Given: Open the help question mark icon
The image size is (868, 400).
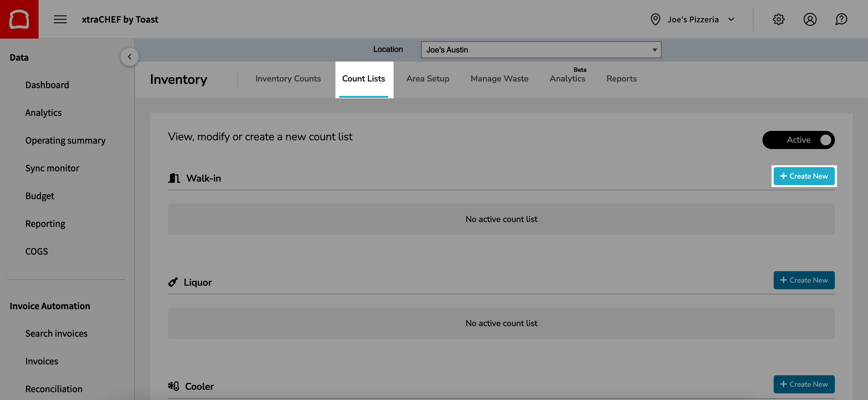Looking at the screenshot, I should [x=841, y=19].
